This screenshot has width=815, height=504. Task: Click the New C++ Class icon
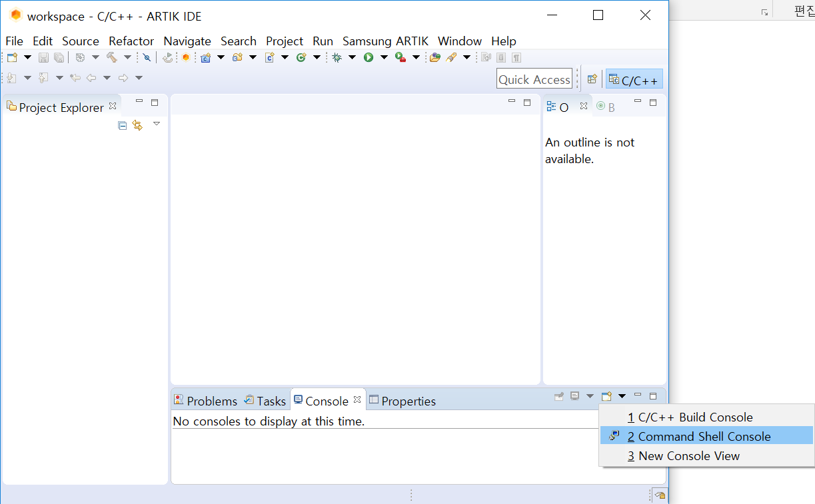(301, 58)
